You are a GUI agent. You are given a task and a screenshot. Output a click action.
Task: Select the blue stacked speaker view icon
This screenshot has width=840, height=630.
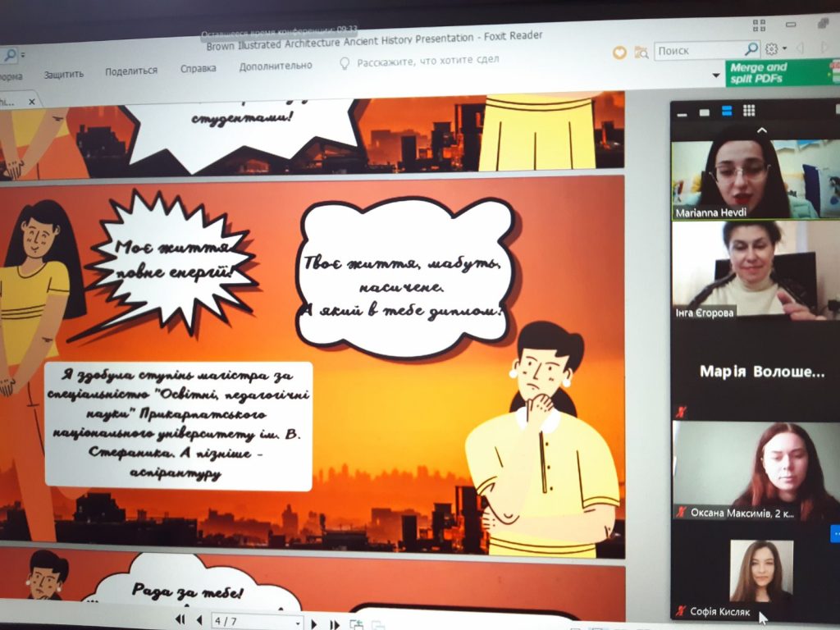726,111
